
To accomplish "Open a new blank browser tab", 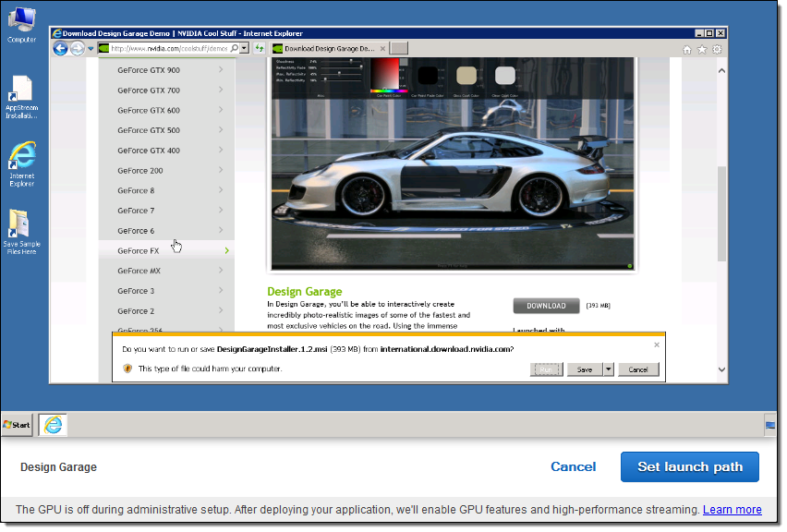I will pyautogui.click(x=399, y=48).
